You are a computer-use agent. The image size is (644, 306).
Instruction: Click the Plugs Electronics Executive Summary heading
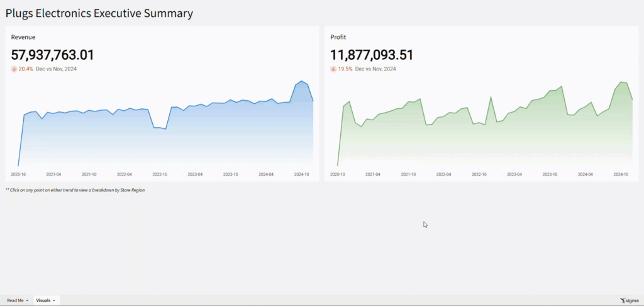(99, 13)
